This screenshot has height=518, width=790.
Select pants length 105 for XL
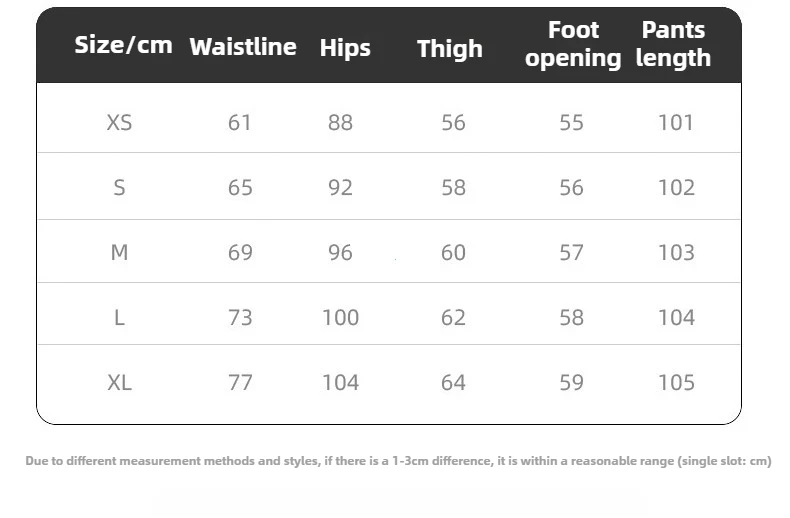676,383
